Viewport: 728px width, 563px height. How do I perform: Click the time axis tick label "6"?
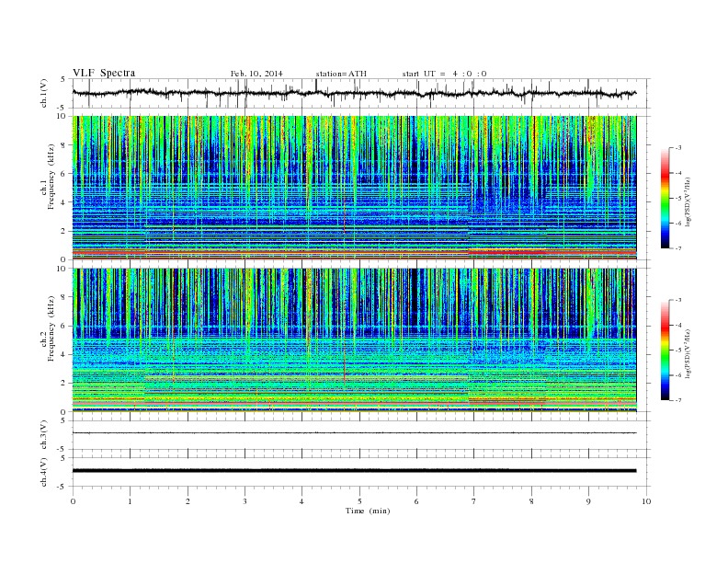[x=416, y=501]
